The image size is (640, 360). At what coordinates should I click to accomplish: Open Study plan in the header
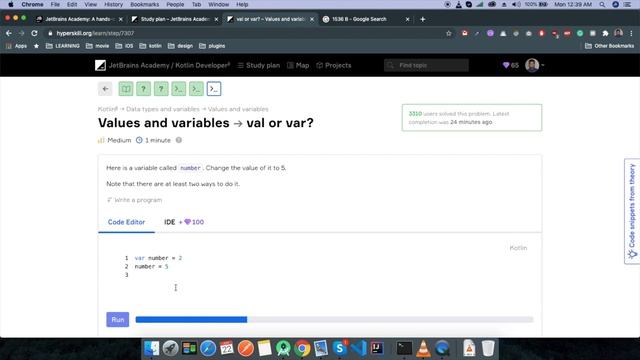pyautogui.click(x=259, y=65)
